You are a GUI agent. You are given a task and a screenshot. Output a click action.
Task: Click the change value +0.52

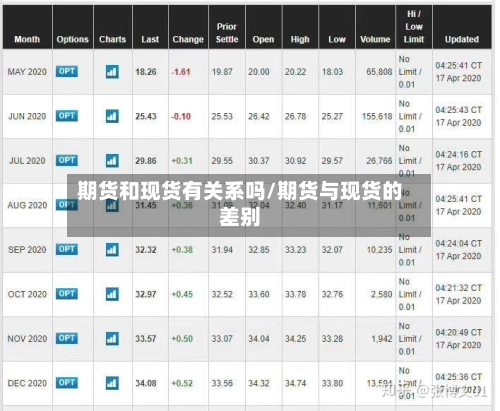pyautogui.click(x=182, y=383)
